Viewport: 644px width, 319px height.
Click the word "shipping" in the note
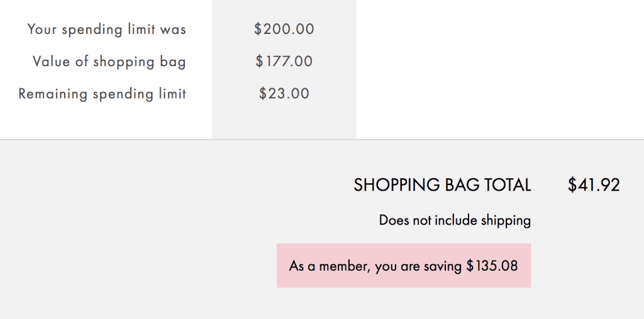[x=506, y=220]
